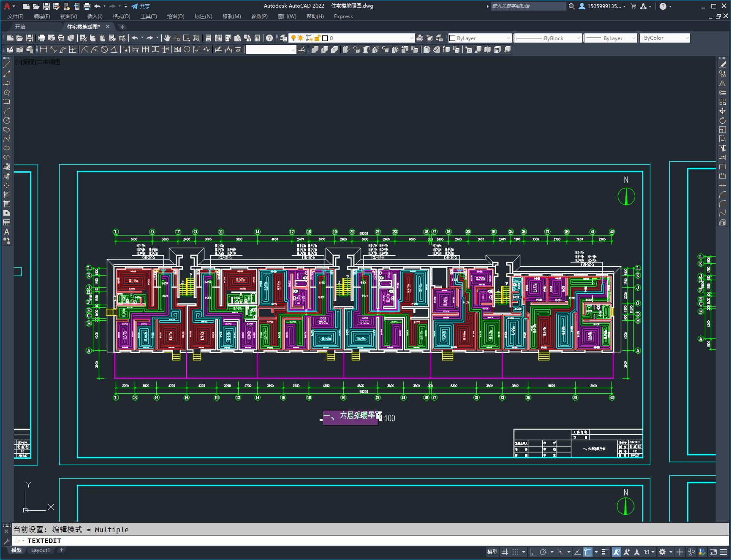
Task: Open the dimension style dropdown
Action: point(271,49)
